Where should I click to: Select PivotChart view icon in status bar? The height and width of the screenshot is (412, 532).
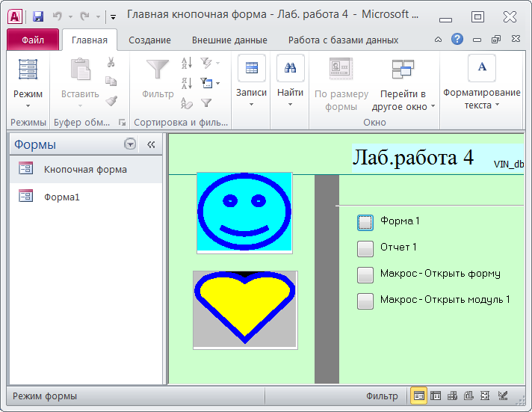469,396
